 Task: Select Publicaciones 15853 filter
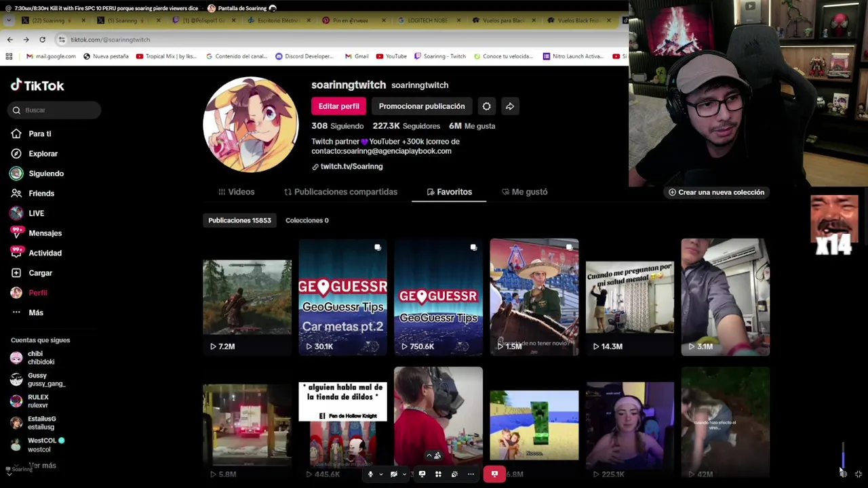[x=239, y=220]
